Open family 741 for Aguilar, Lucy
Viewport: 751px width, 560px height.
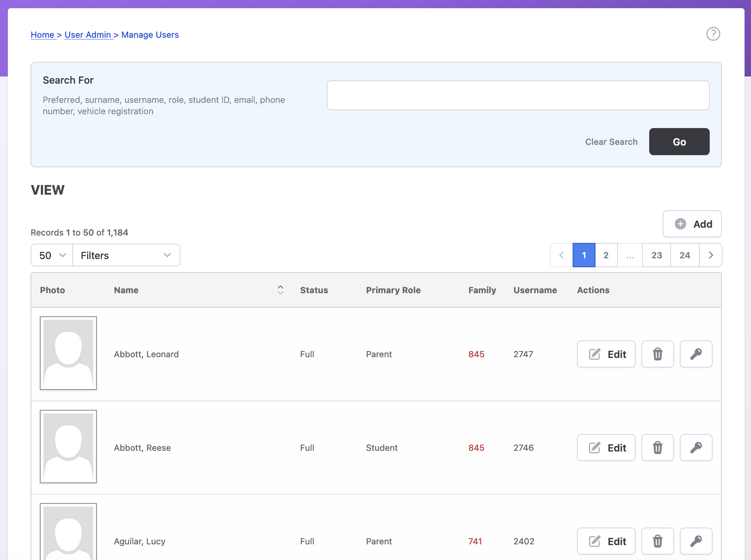(475, 541)
